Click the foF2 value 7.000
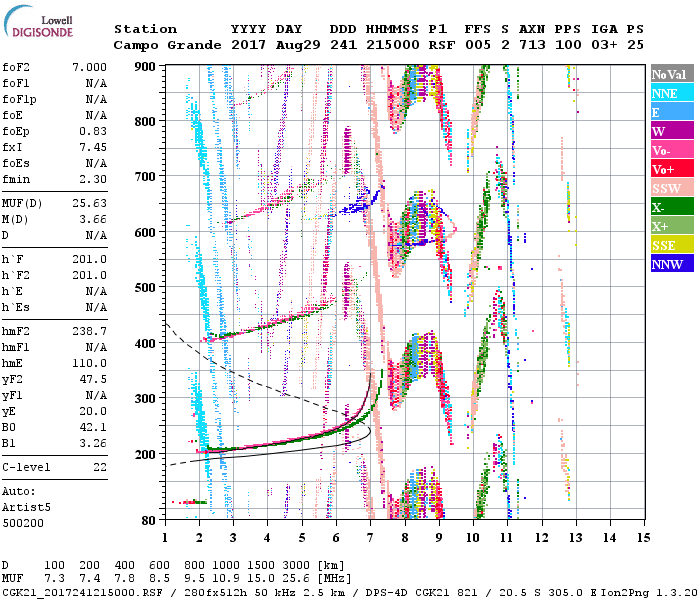Image resolution: width=700 pixels, height=600 pixels. [x=88, y=67]
